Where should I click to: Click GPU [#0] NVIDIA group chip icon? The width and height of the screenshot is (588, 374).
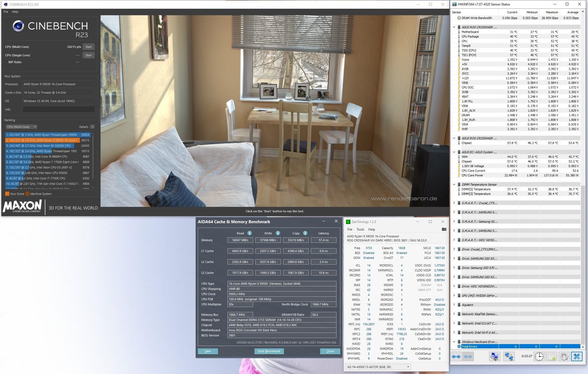459,296
